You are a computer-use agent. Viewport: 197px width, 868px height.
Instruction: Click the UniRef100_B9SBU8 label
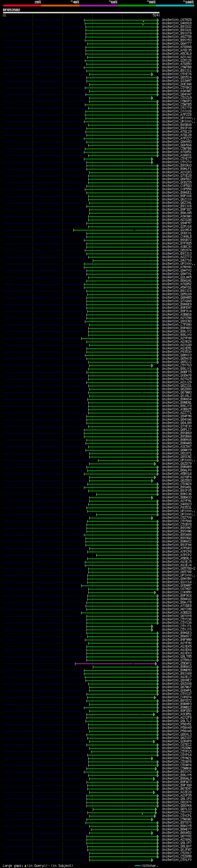177,125
